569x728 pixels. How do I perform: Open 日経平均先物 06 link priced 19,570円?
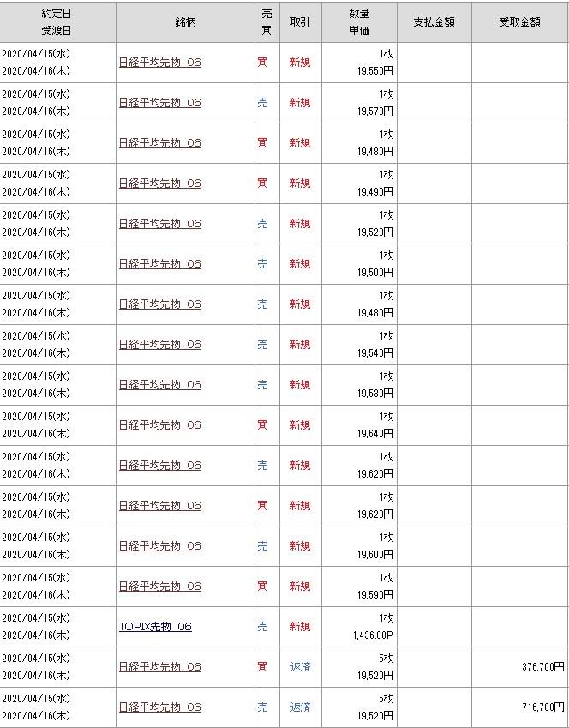tap(160, 103)
